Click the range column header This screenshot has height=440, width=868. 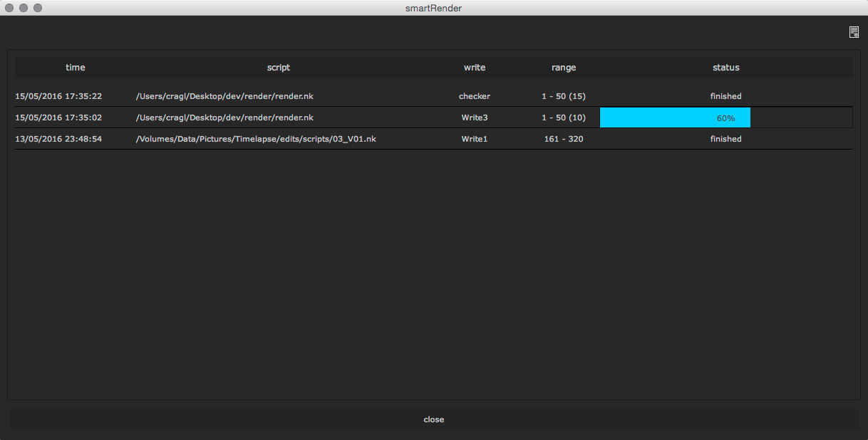coord(564,68)
